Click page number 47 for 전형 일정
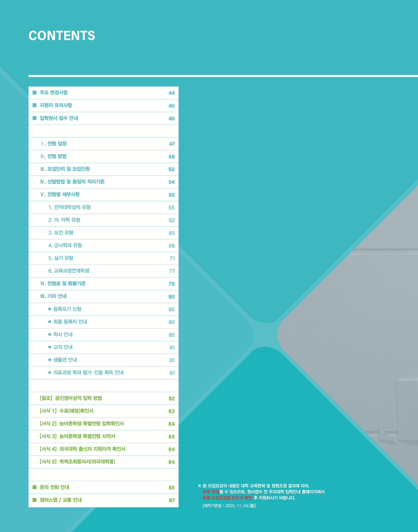The image size is (418, 532). [172, 144]
